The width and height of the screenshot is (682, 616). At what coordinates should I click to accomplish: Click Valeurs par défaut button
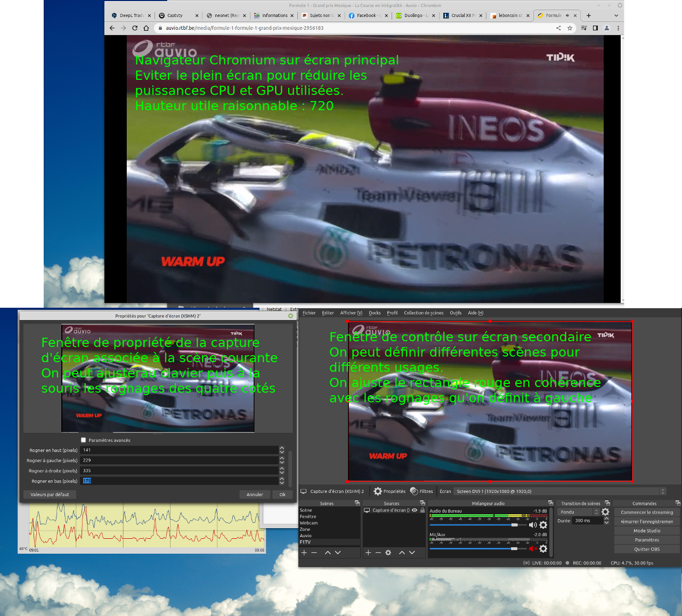click(50, 495)
